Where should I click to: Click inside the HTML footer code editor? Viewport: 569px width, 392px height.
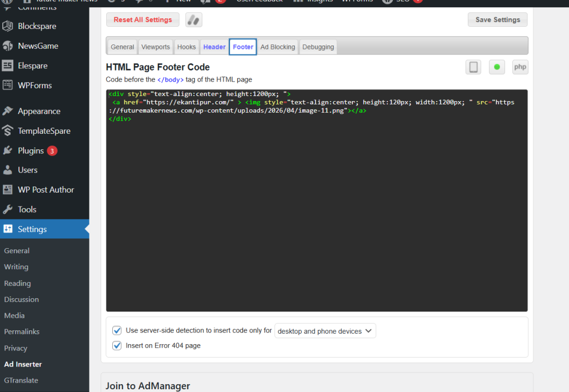point(317,211)
